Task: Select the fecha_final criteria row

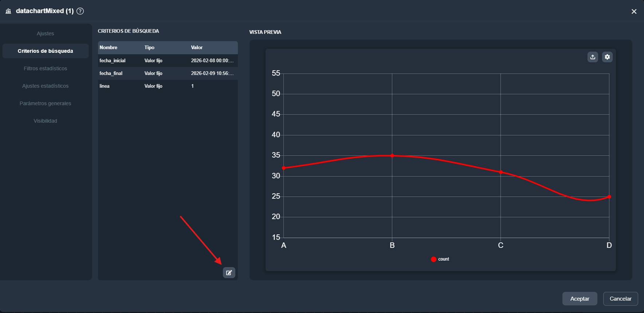Action: 168,74
